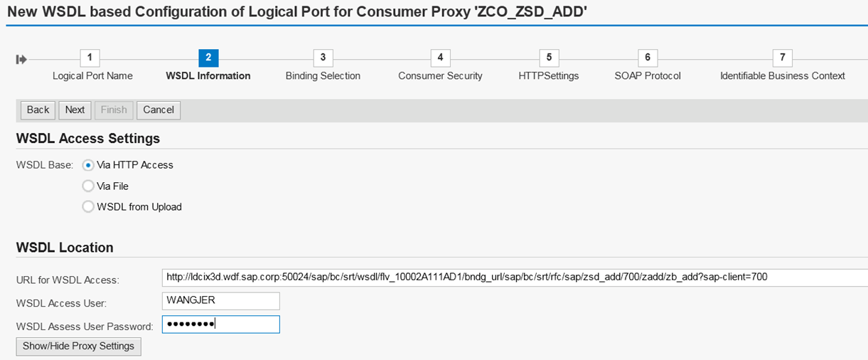Viewport: 868px width, 360px height.
Task: Proceed with the Next button
Action: tap(75, 110)
